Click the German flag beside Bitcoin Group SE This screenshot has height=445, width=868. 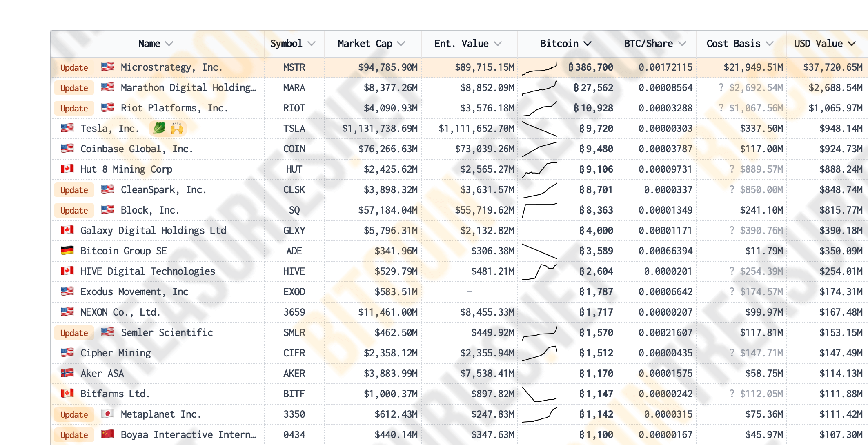(67, 251)
